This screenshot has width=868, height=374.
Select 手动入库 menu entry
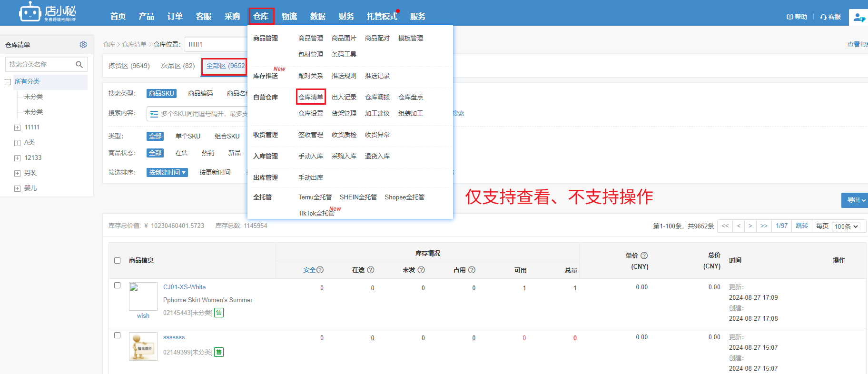[311, 156]
